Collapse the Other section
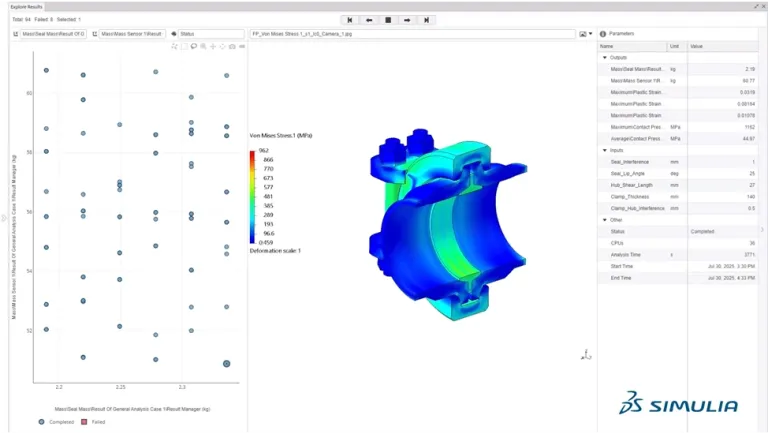 click(605, 220)
